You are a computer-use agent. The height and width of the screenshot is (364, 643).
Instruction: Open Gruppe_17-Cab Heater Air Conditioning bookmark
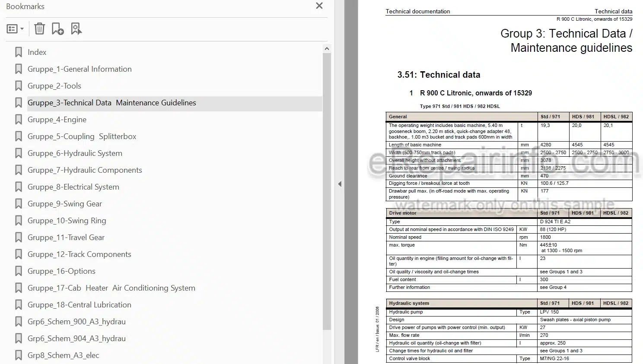coord(111,288)
